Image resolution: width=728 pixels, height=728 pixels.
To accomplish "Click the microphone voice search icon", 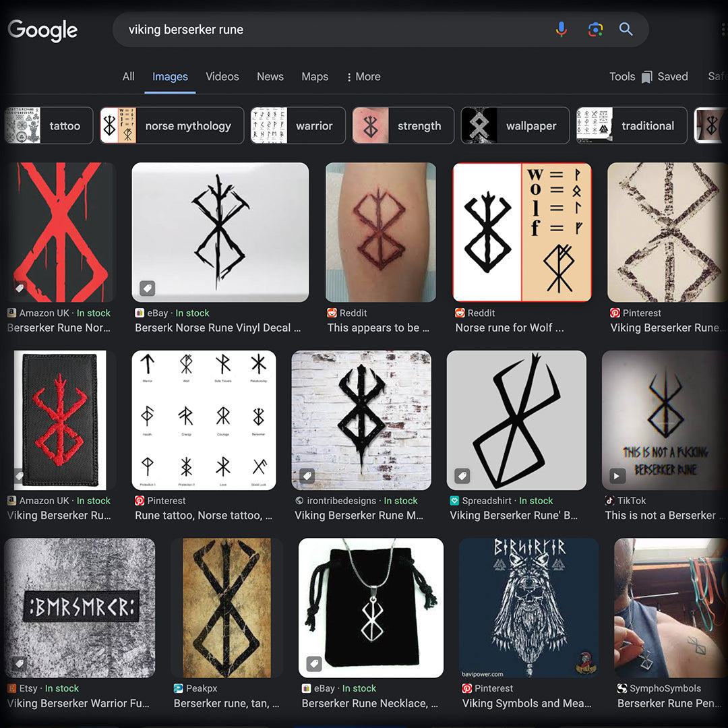I will [x=561, y=30].
